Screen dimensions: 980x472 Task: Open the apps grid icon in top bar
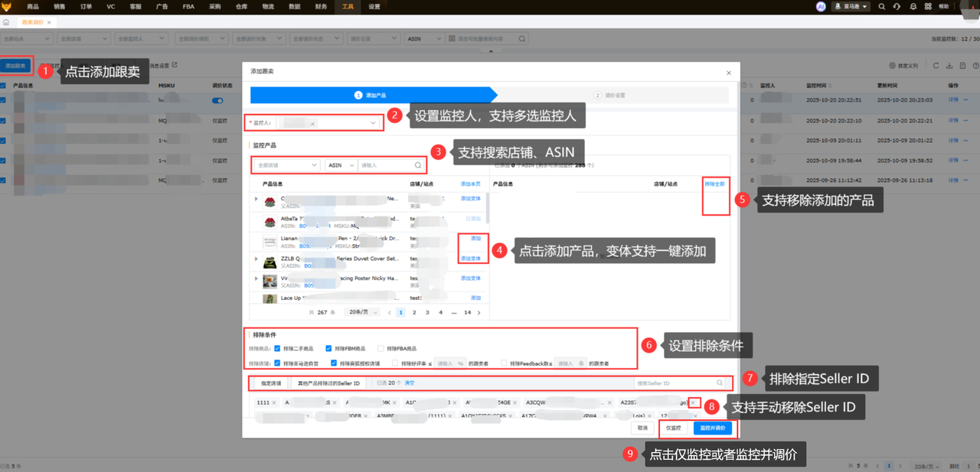(x=928, y=6)
